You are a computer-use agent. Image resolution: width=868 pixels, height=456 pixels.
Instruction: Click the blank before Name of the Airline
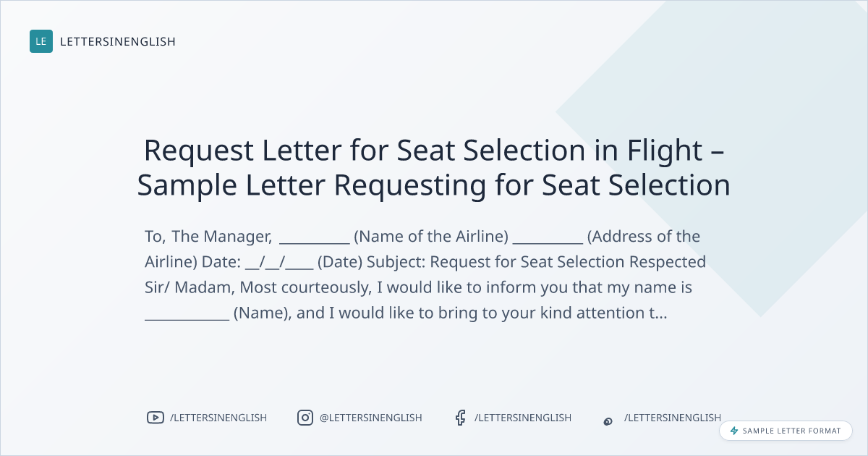[315, 240]
